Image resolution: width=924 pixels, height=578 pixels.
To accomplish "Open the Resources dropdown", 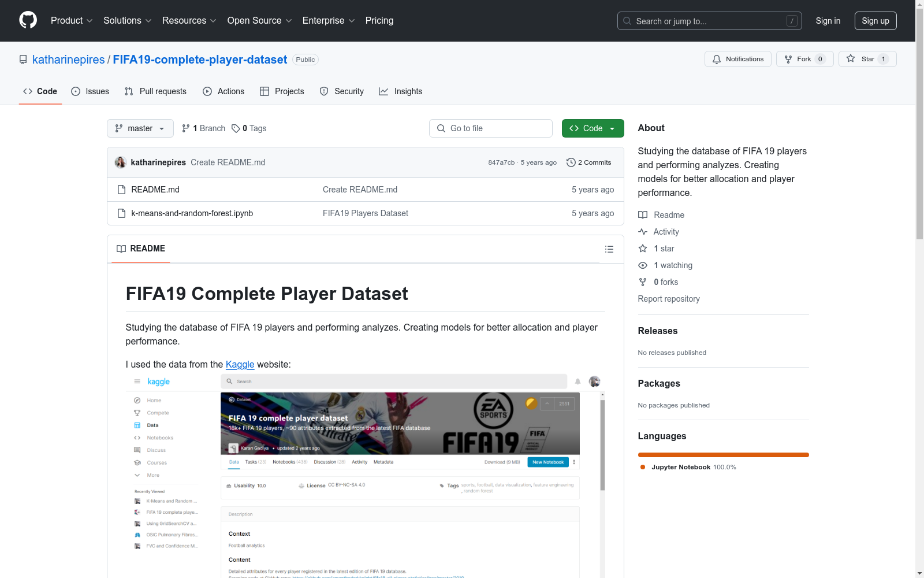I will (x=189, y=21).
